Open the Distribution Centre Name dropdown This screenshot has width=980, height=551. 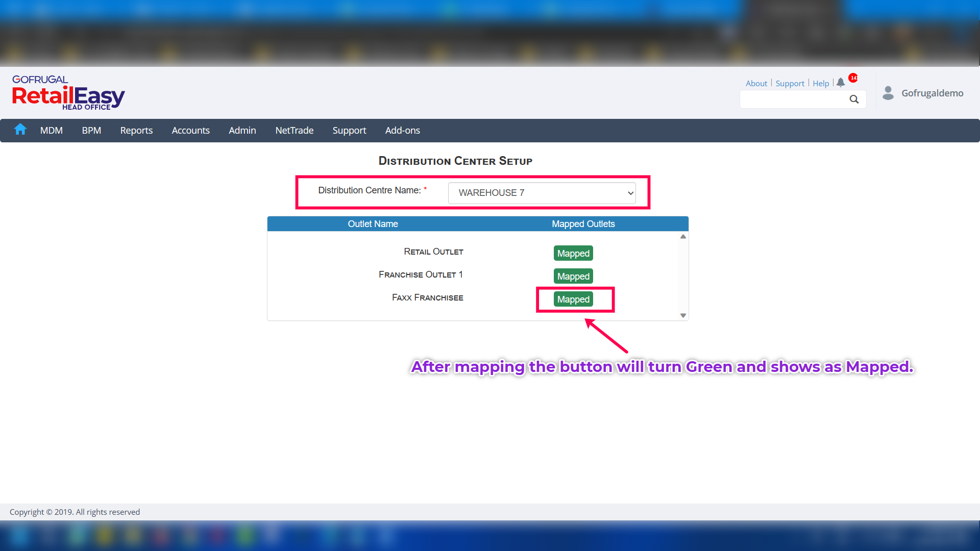pyautogui.click(x=542, y=193)
